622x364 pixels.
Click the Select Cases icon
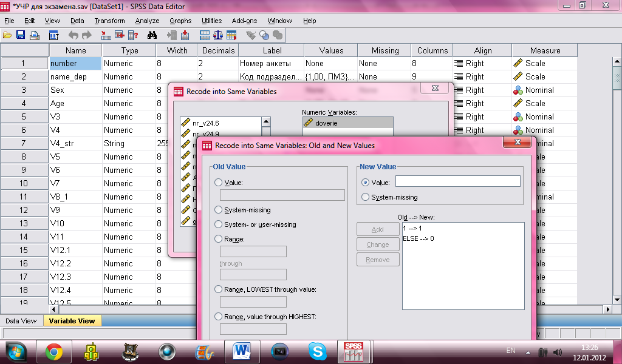[231, 35]
